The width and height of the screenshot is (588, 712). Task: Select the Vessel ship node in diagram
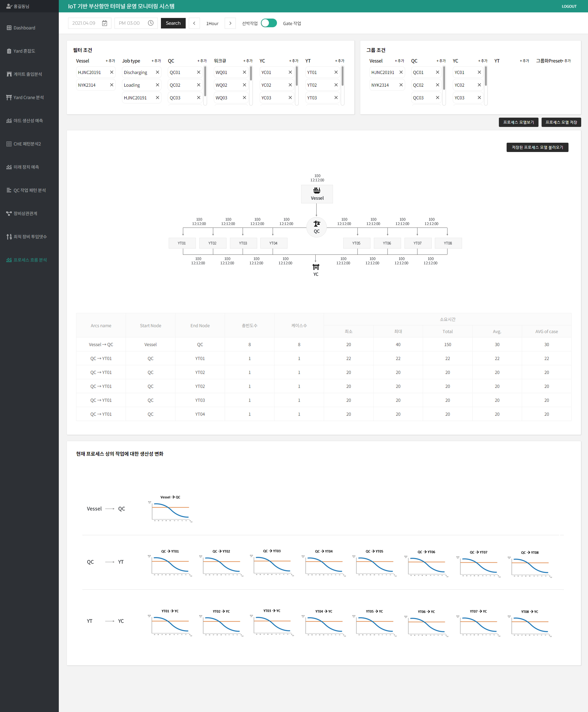click(x=317, y=194)
